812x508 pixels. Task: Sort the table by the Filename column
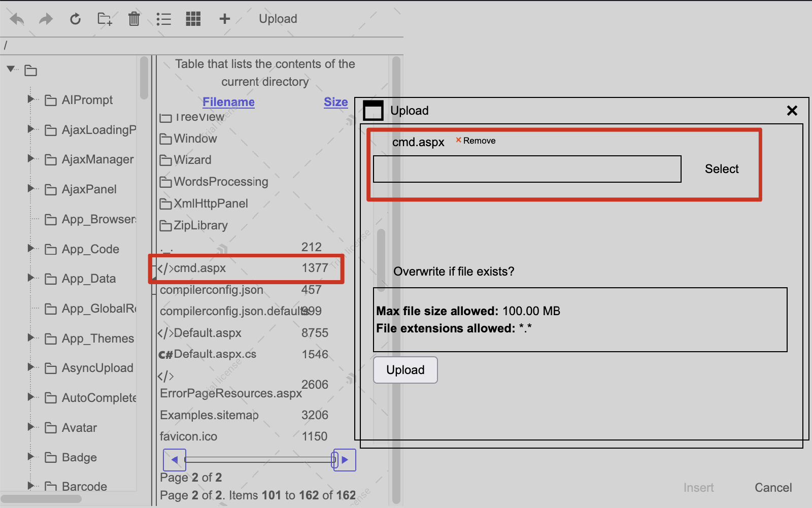tap(228, 102)
